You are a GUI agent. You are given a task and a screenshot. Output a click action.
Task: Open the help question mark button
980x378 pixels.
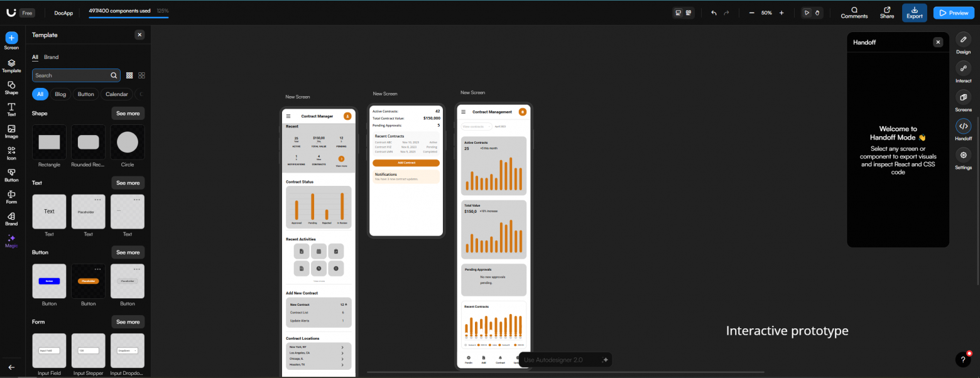pyautogui.click(x=963, y=359)
